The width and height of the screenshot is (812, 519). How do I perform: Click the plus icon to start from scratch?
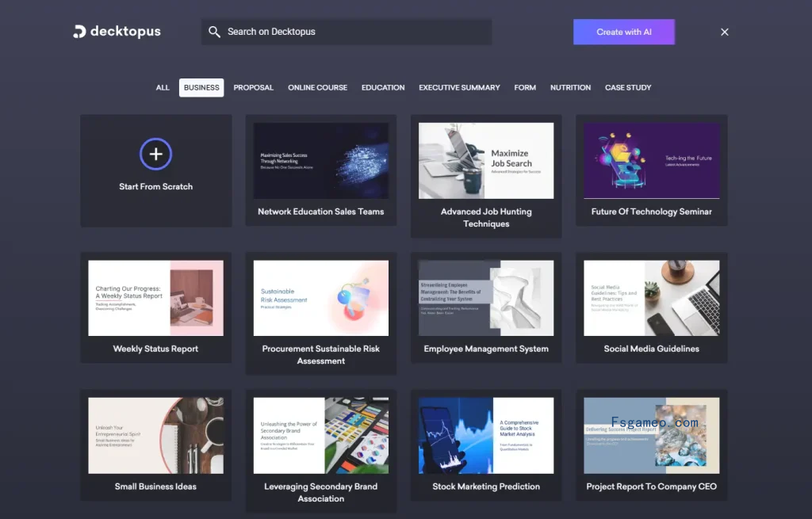156,154
